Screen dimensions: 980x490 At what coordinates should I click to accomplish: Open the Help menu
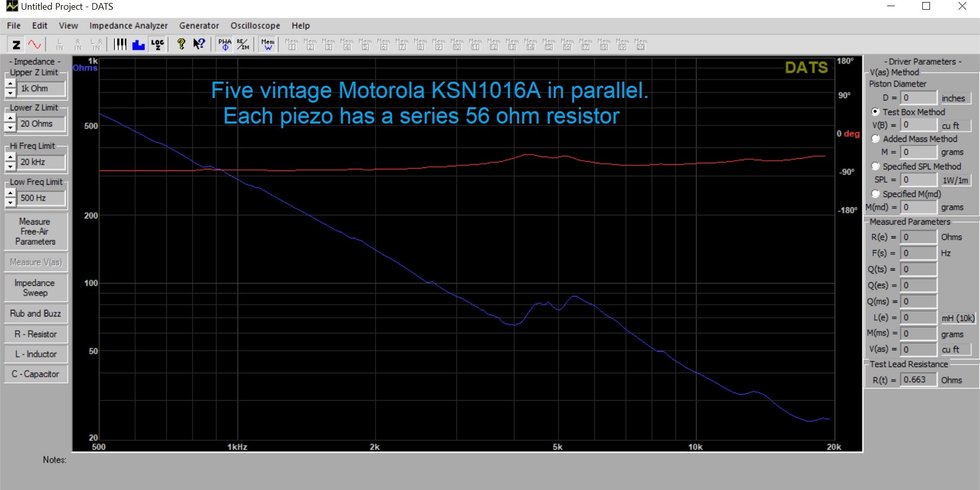[x=301, y=26]
